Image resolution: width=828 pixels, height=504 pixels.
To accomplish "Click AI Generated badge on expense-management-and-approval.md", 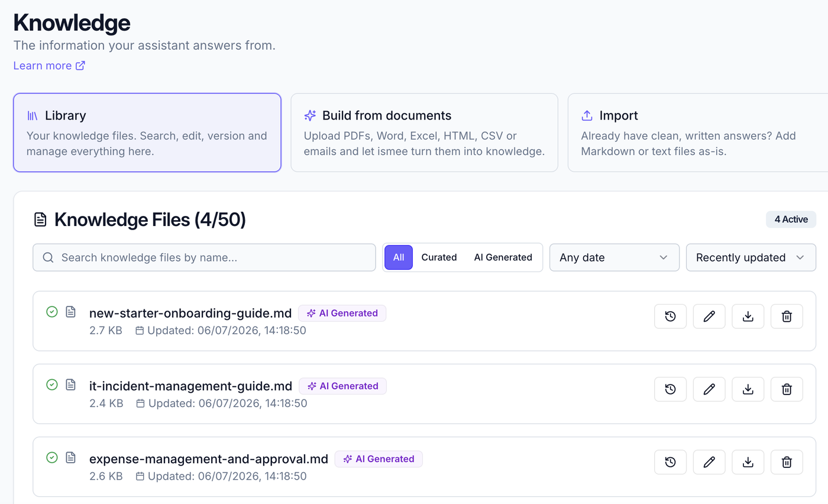I will click(379, 459).
